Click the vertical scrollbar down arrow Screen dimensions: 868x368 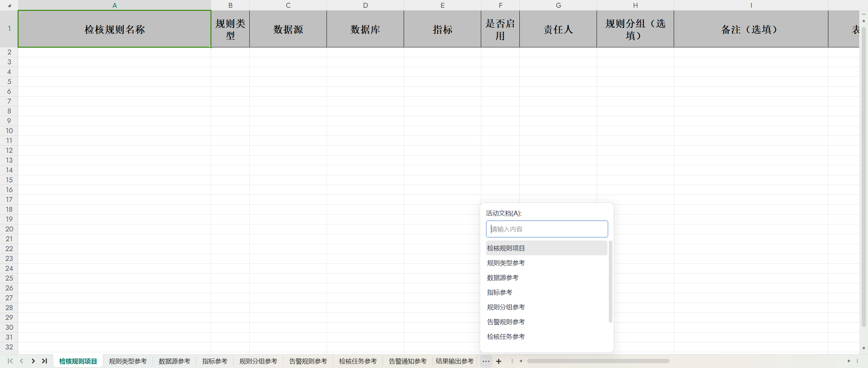pyautogui.click(x=863, y=348)
